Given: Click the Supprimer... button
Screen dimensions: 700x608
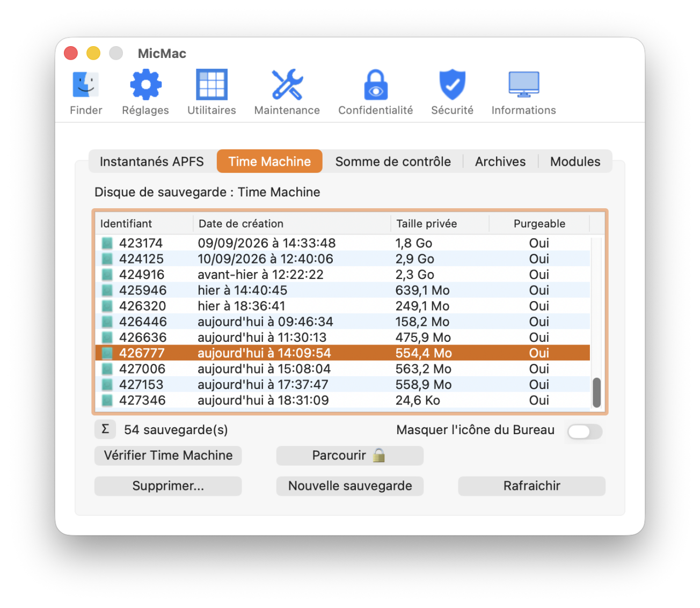Looking at the screenshot, I should tap(168, 486).
